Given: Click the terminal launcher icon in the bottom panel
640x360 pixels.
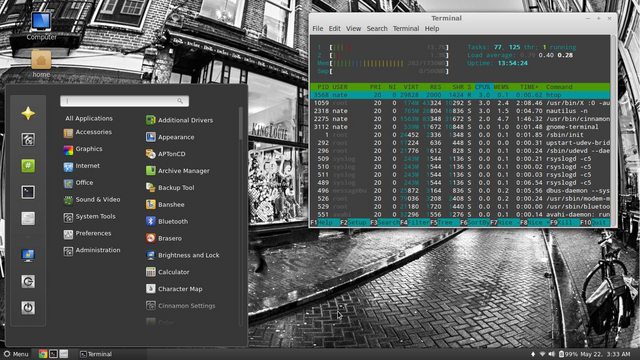Looking at the screenshot, I should click(x=53, y=354).
